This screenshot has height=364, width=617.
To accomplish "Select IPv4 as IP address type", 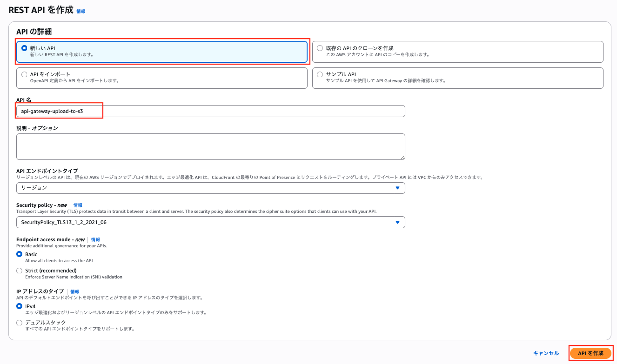I will coord(19,306).
